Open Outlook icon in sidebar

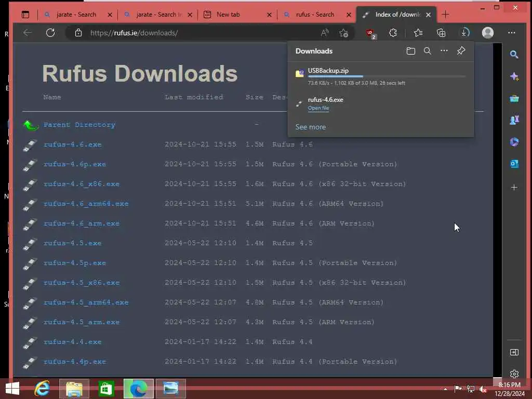(514, 164)
